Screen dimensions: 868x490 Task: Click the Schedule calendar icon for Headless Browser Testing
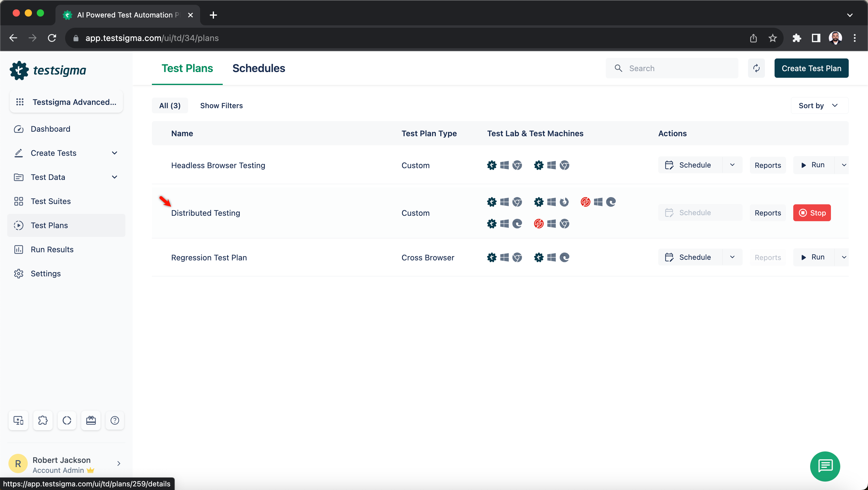[x=669, y=165]
